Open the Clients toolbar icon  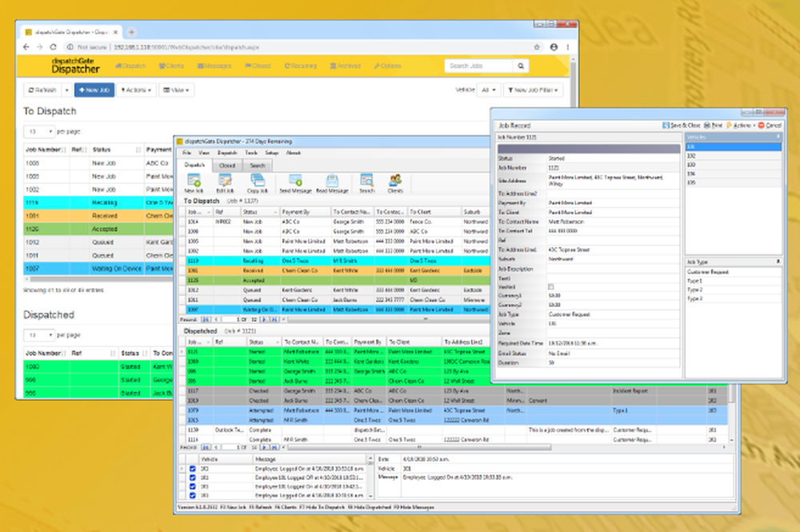[x=395, y=183]
